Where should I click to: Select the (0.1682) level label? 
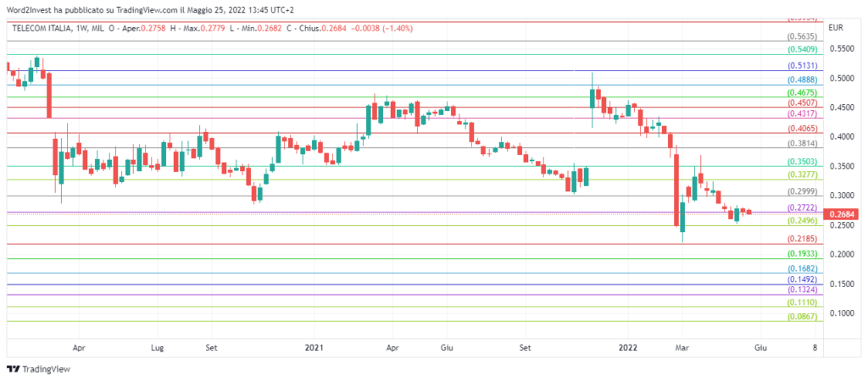coord(802,268)
